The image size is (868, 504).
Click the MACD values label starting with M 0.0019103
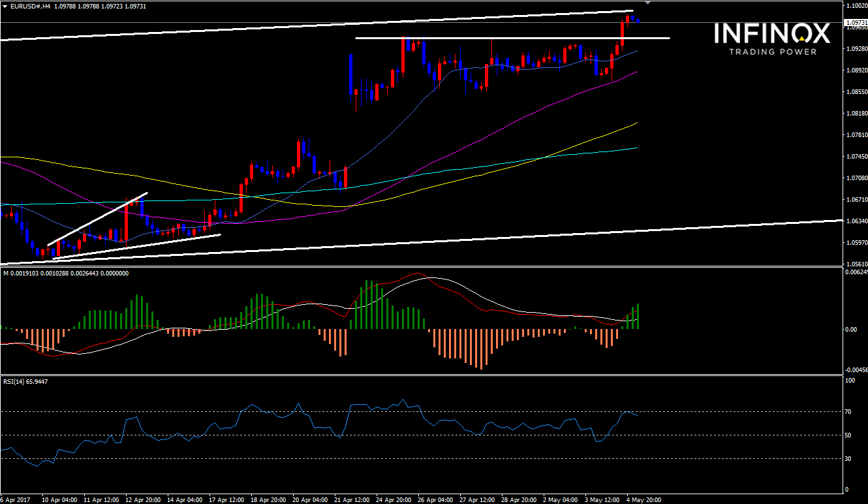[x=66, y=273]
